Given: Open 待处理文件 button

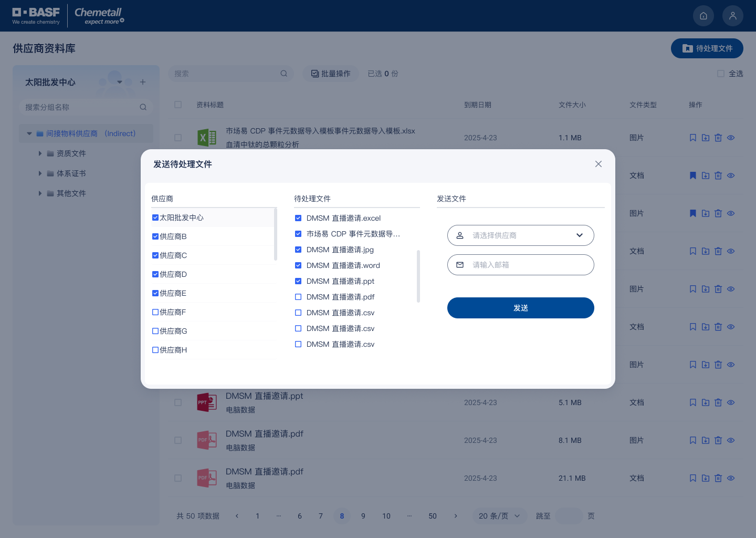Looking at the screenshot, I should [x=707, y=48].
